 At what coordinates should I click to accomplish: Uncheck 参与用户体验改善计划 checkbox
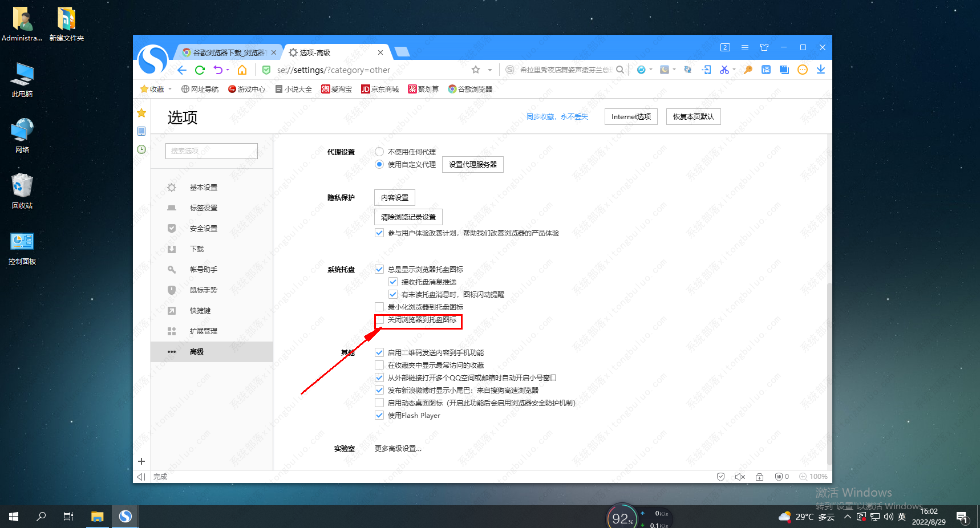click(x=379, y=233)
